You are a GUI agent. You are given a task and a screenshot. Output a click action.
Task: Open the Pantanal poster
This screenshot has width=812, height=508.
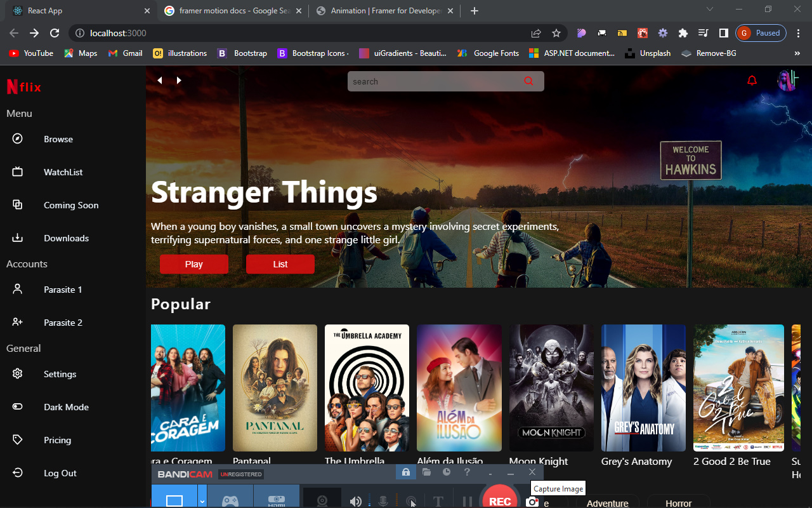tap(275, 388)
